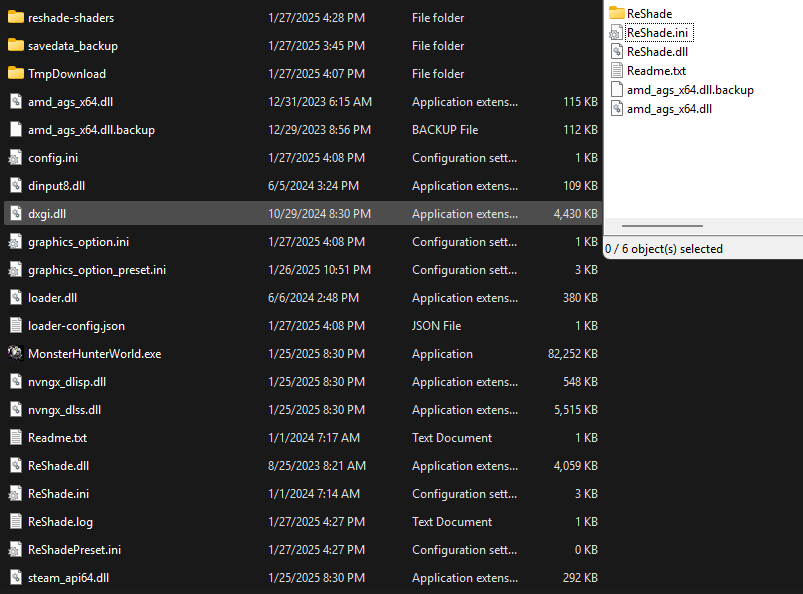The width and height of the screenshot is (803, 594).
Task: Select Readme.txt in the right archive panel
Action: pos(656,71)
